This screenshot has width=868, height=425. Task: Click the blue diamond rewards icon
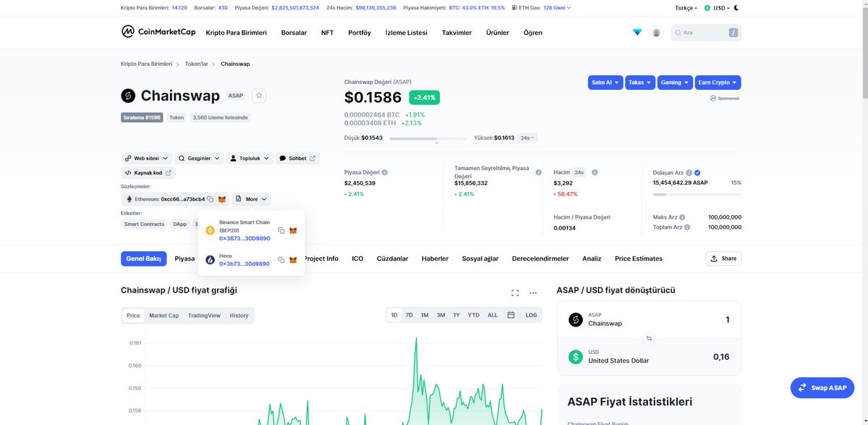(637, 33)
